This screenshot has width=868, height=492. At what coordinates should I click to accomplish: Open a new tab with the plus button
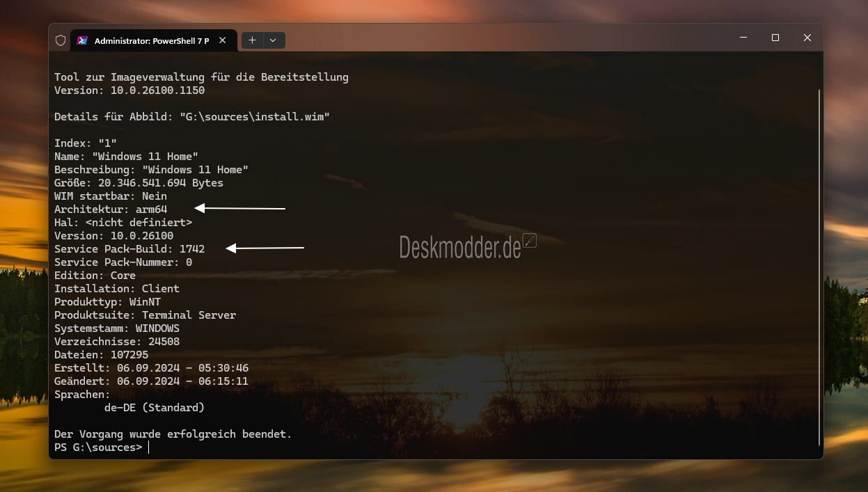[252, 40]
